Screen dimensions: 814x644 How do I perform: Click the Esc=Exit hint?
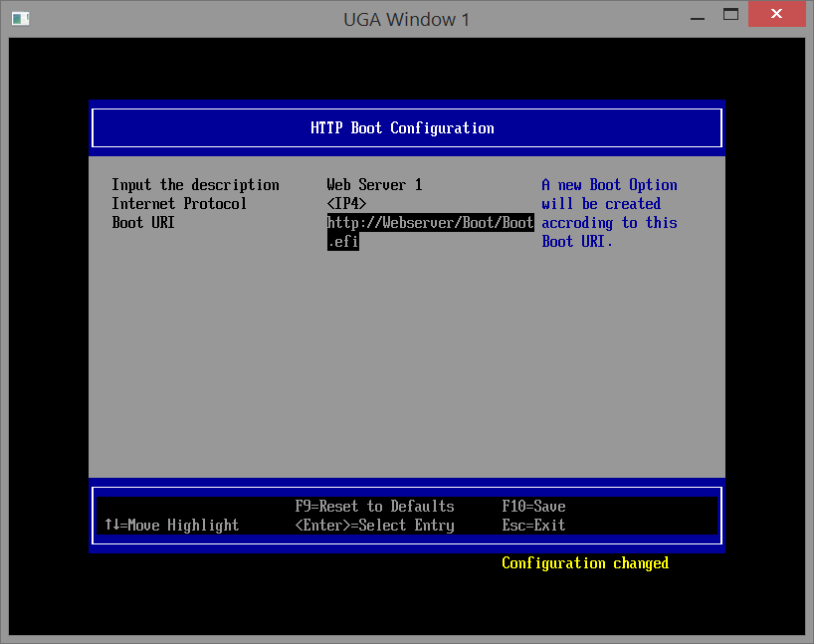click(x=533, y=526)
